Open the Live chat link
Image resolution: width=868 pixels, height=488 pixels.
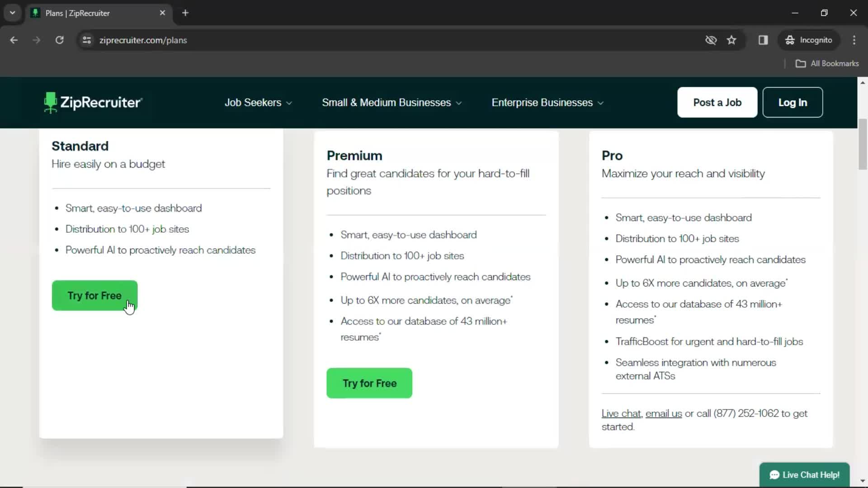[621, 413]
